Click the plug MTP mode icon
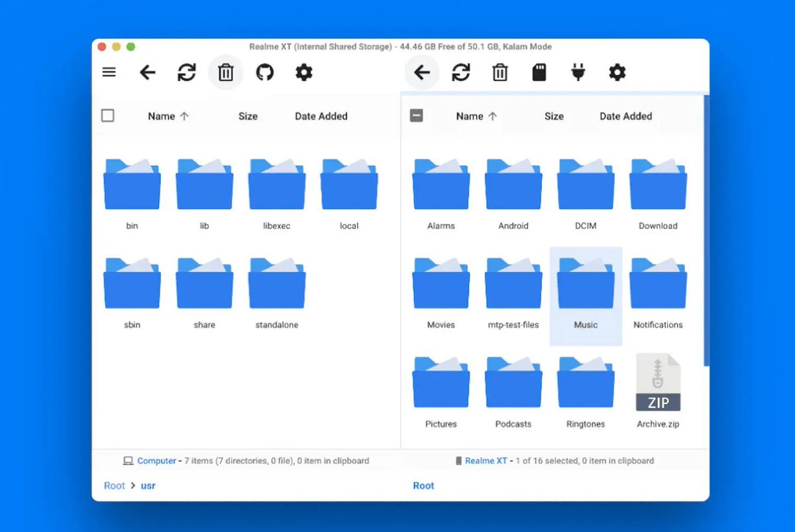This screenshot has height=532, width=795. [x=578, y=72]
